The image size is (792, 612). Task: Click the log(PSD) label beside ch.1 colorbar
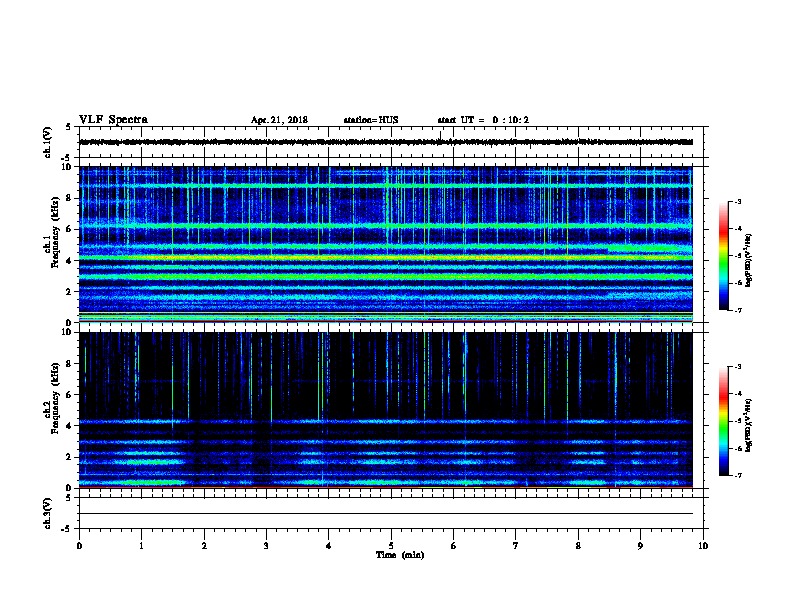pos(749,260)
